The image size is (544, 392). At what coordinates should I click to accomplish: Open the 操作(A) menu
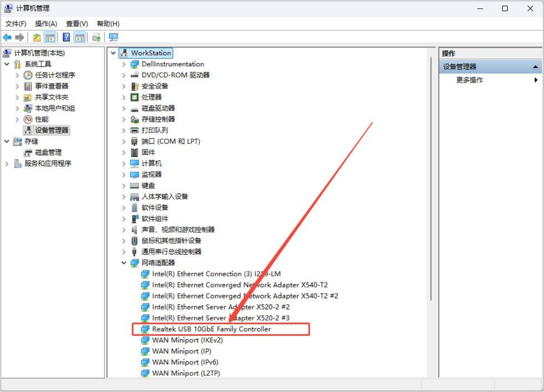tap(46, 24)
